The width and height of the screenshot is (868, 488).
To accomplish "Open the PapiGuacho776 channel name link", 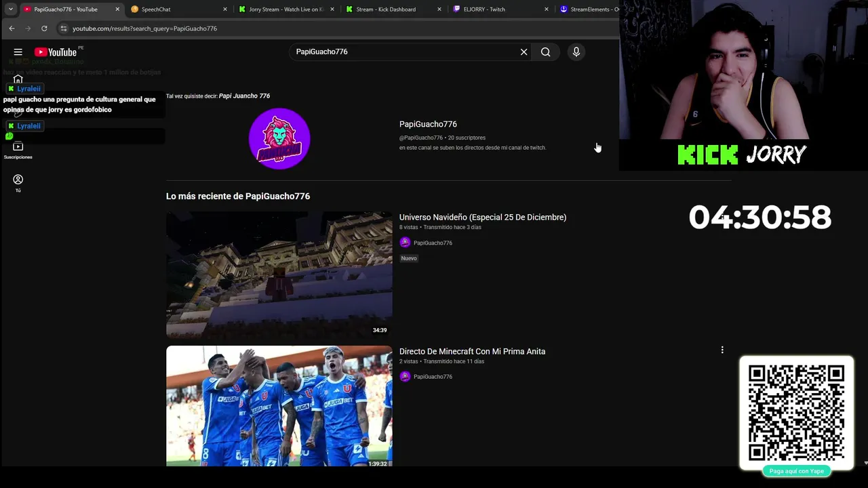I will [x=428, y=125].
